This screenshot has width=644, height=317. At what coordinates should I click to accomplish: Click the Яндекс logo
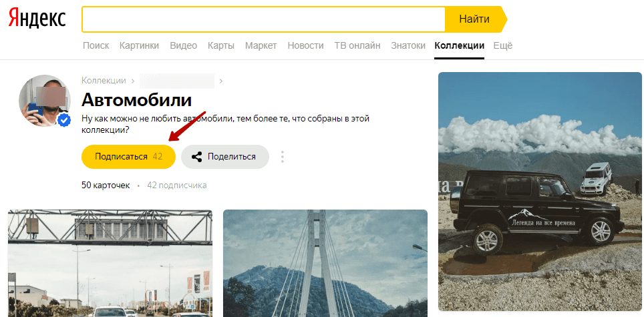[x=37, y=19]
